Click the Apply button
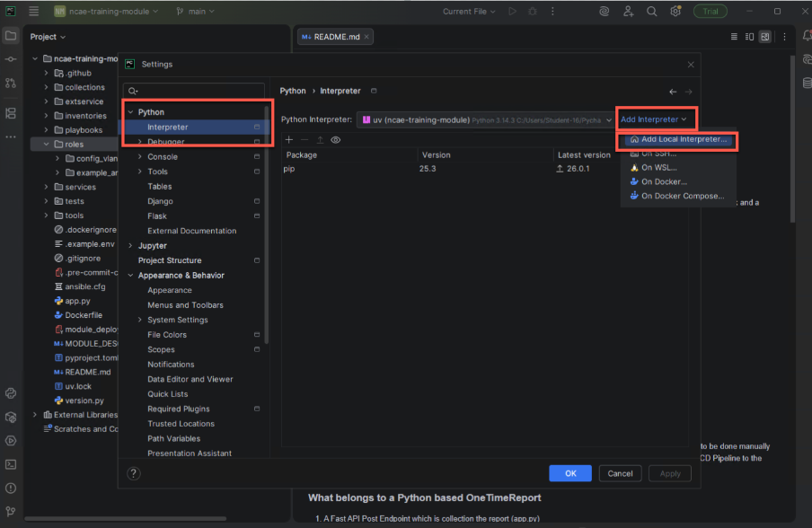Viewport: 812px width, 528px height. pos(670,473)
